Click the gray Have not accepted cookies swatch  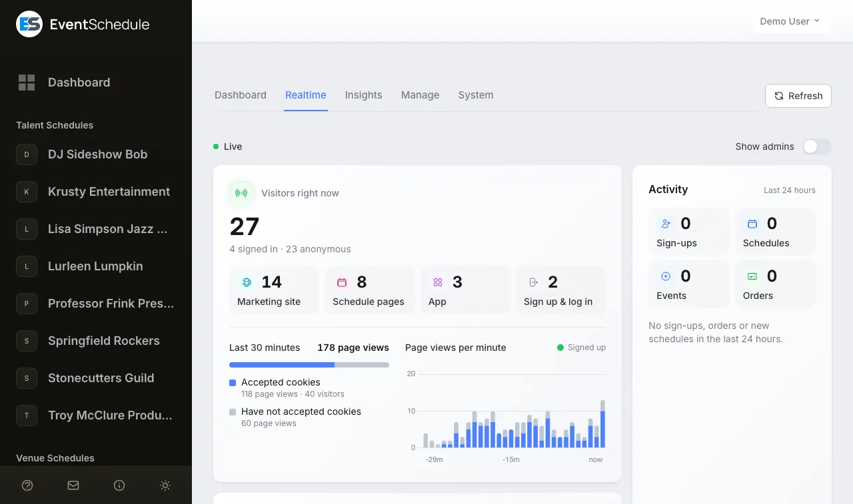click(x=233, y=412)
